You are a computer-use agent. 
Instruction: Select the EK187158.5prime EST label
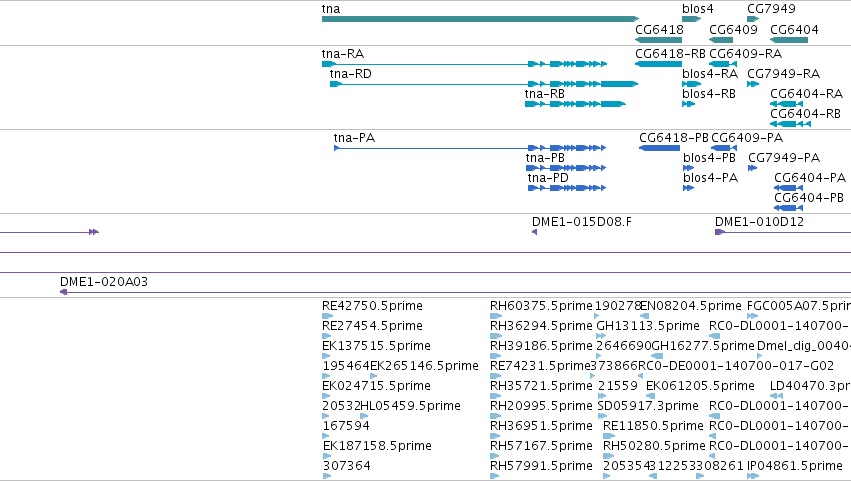click(x=377, y=446)
